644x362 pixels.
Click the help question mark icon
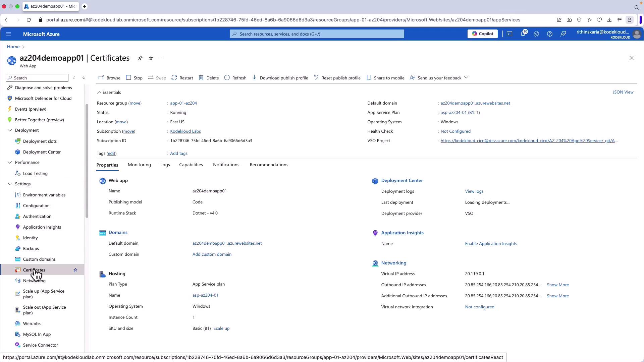[550, 34]
